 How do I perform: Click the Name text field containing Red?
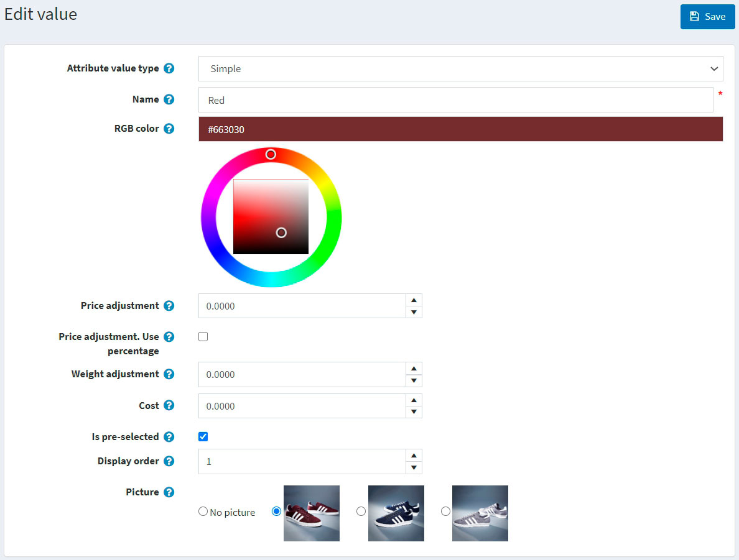click(455, 100)
